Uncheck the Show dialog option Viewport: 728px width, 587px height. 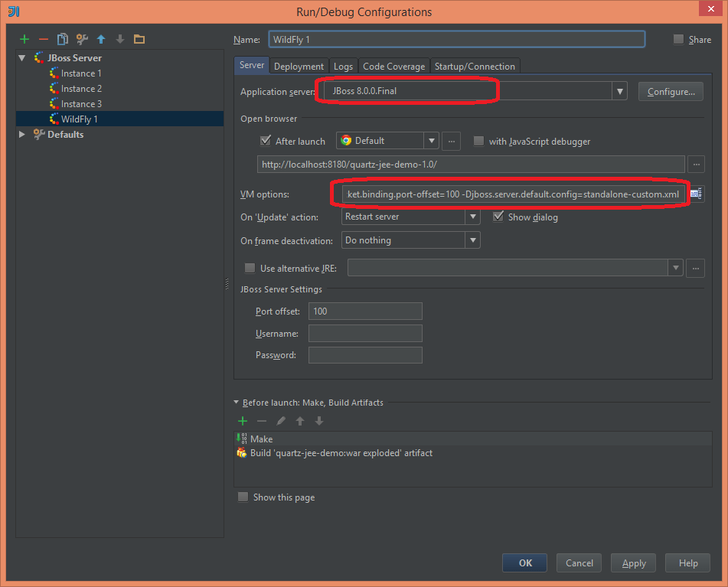pyautogui.click(x=500, y=217)
